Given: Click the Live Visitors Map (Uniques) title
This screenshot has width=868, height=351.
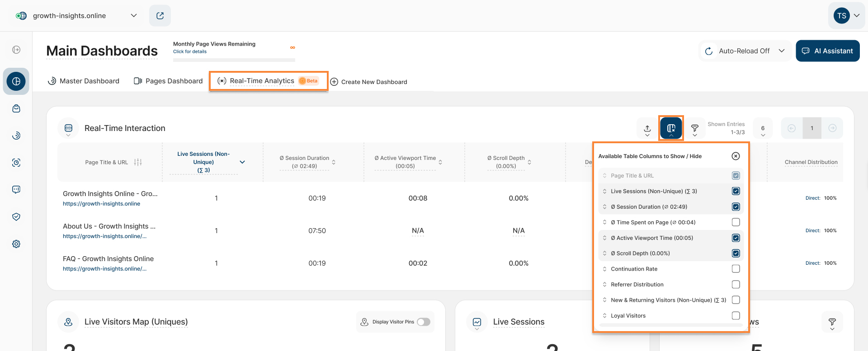Looking at the screenshot, I should [136, 322].
